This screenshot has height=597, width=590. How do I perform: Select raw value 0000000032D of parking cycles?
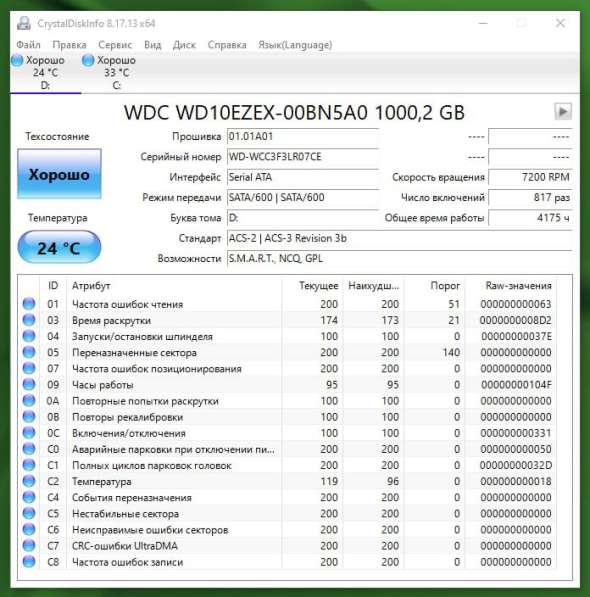(516, 465)
